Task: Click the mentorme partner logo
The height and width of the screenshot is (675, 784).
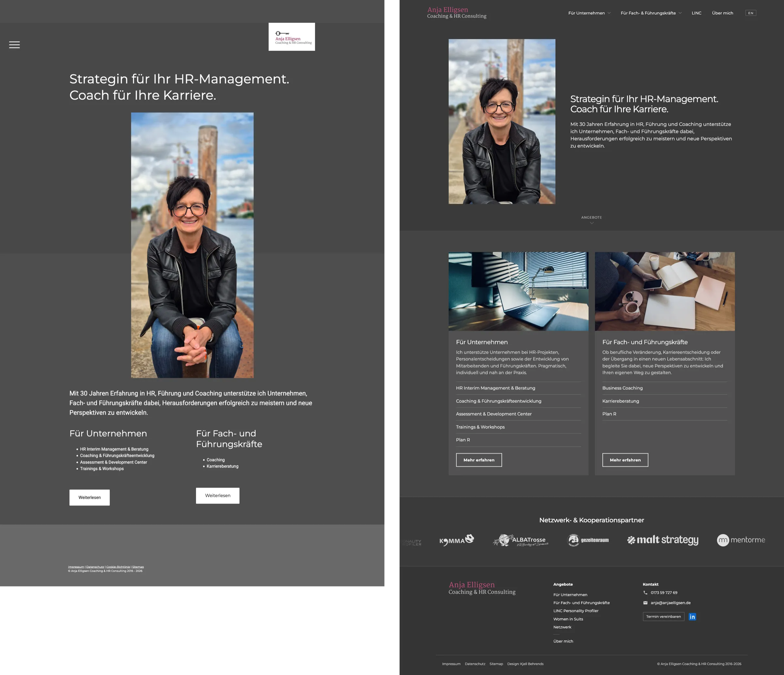Action: 741,540
